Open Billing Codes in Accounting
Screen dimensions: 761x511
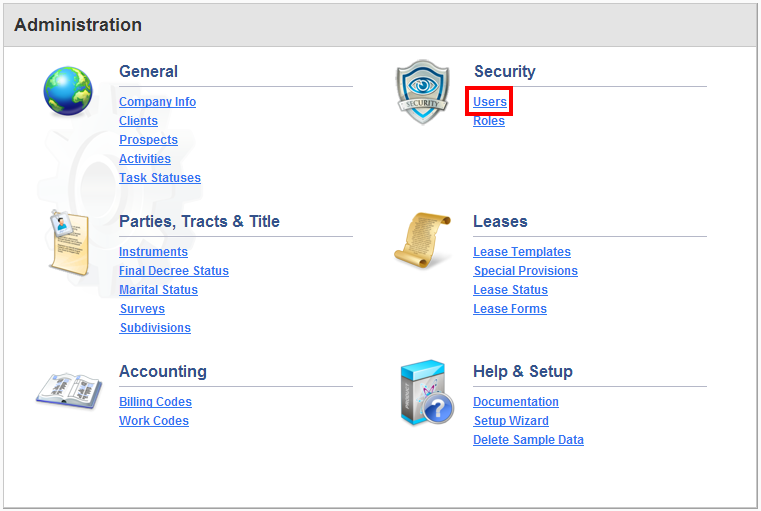point(155,402)
